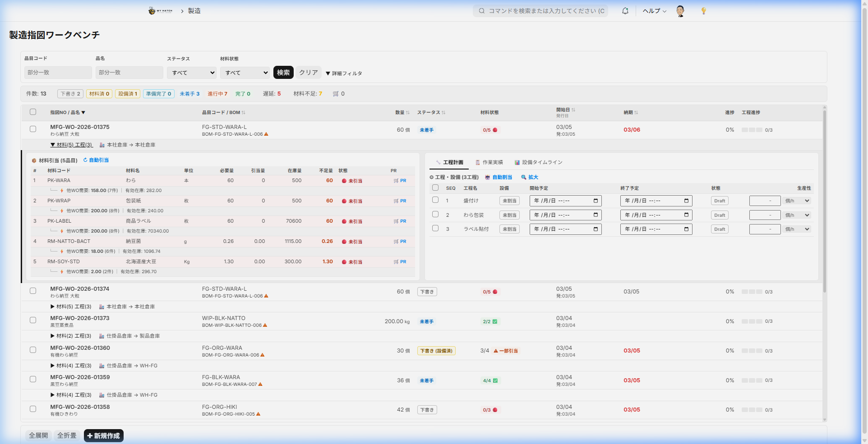868x444 pixels.
Task: Check the box for MFG-WO-2026-01374
Action: pyautogui.click(x=33, y=291)
